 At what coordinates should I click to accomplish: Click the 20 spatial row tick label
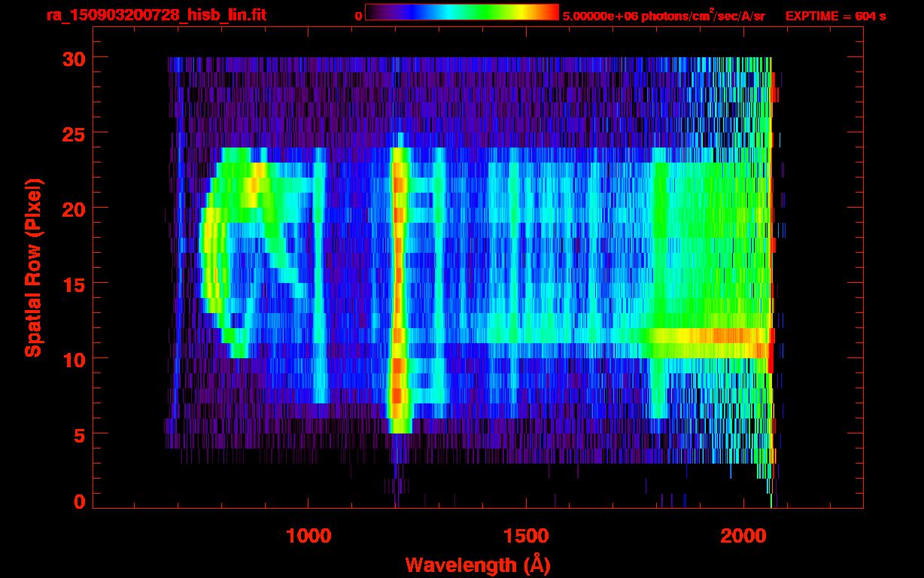[72, 208]
